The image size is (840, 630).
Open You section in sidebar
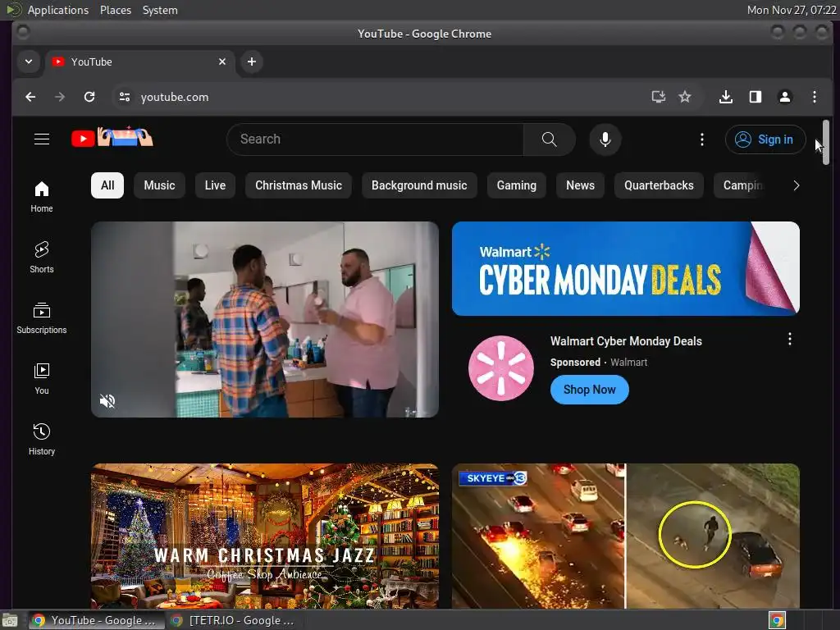coord(42,379)
